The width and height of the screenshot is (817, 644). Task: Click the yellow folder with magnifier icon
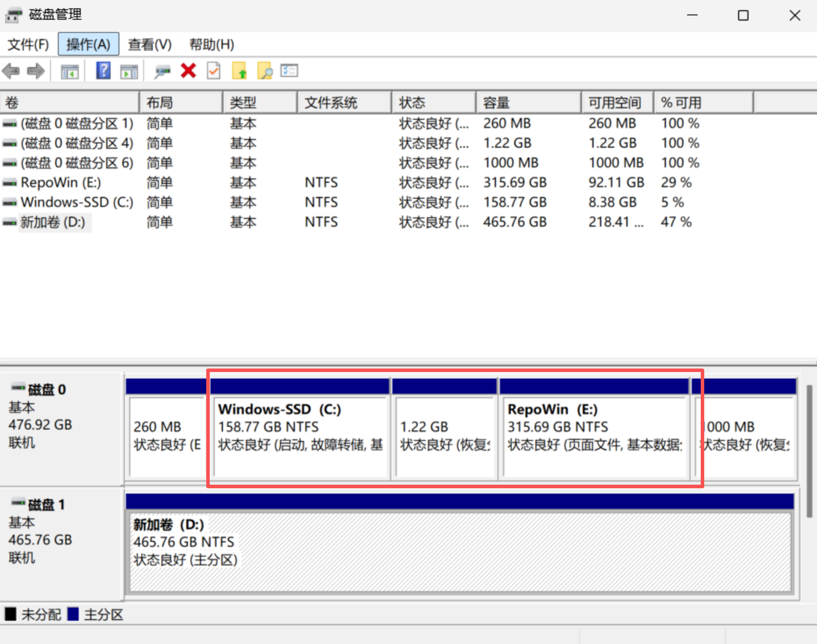click(x=265, y=71)
